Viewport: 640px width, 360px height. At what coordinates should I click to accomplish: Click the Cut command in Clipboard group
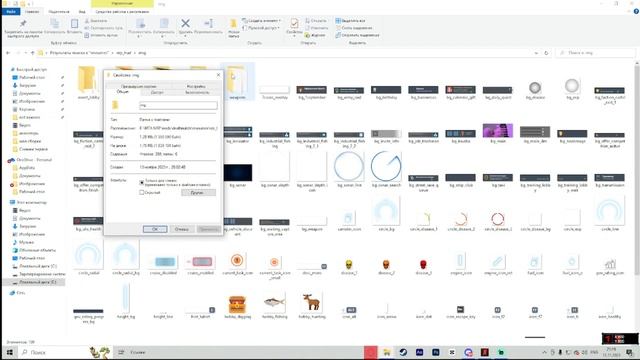96,20
